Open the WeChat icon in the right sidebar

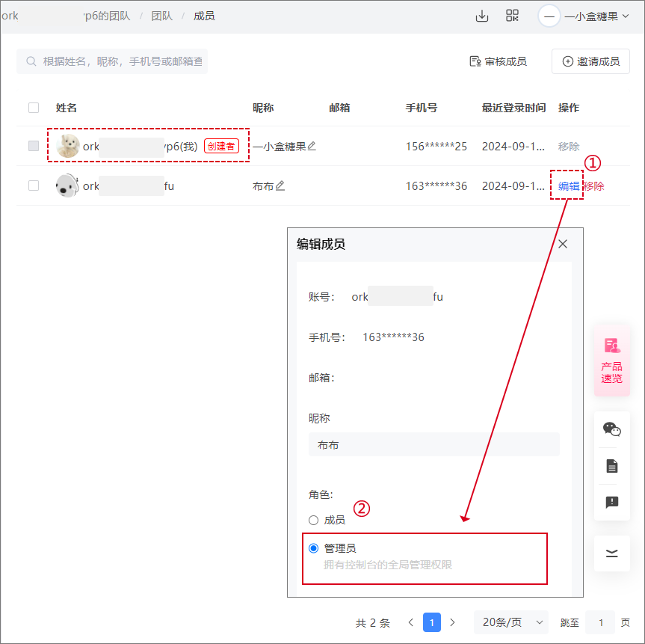612,429
